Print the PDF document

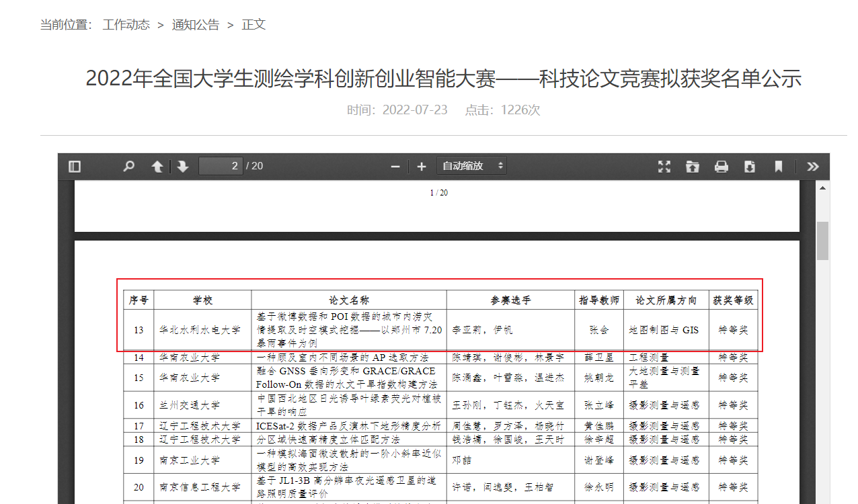pos(721,166)
